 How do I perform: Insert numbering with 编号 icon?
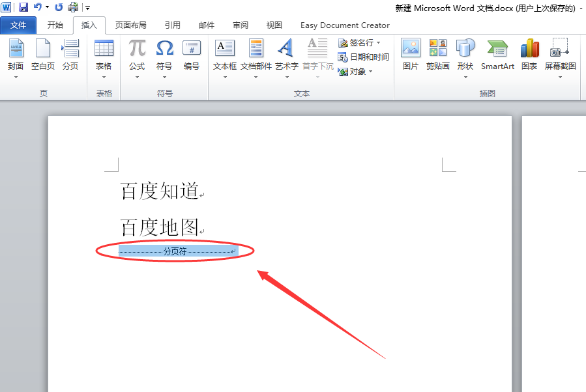[192, 54]
